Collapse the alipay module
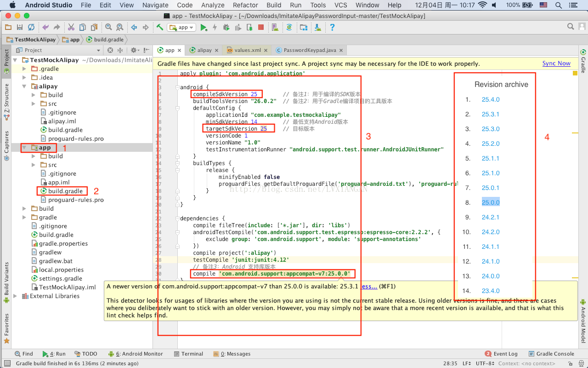Viewport: 588px width, 368px height. [x=25, y=86]
